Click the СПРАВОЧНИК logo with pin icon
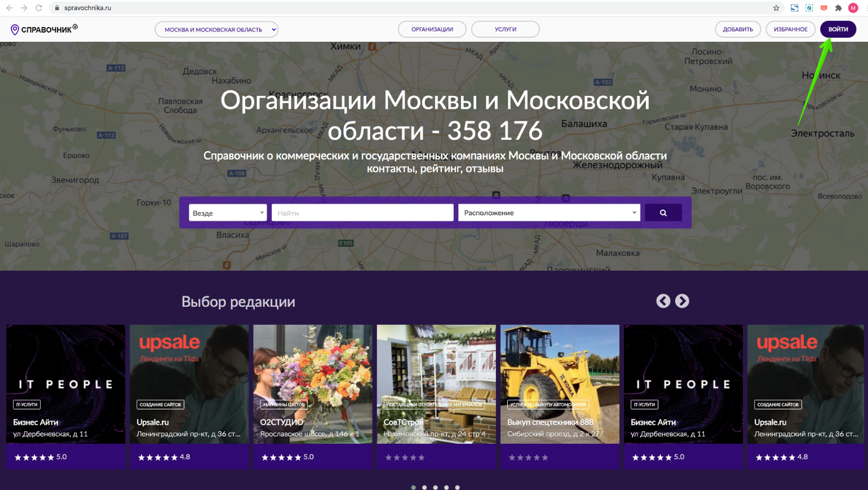 point(44,29)
